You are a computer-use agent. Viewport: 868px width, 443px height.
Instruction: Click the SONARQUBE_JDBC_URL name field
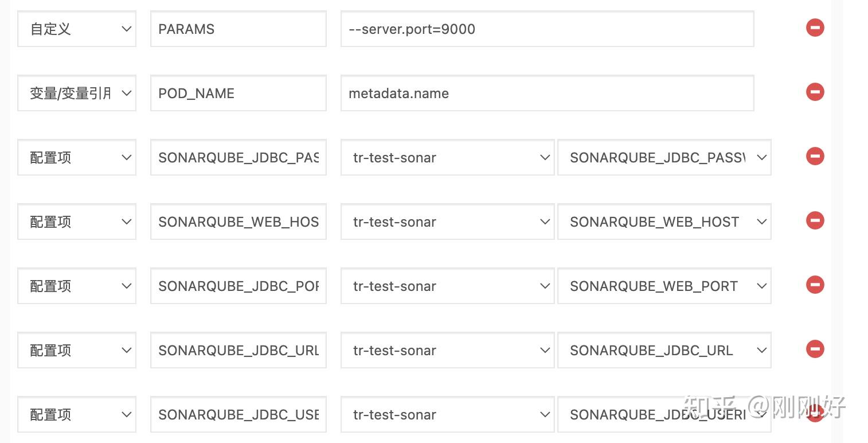238,350
